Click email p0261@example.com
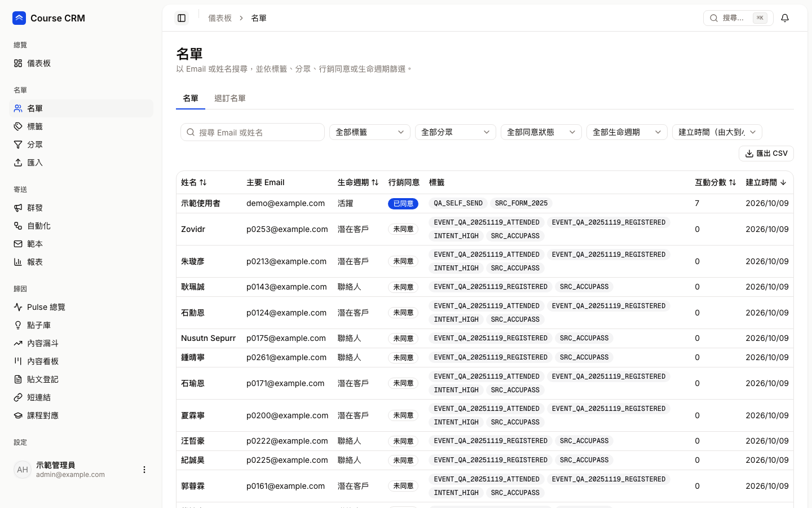 286,357
